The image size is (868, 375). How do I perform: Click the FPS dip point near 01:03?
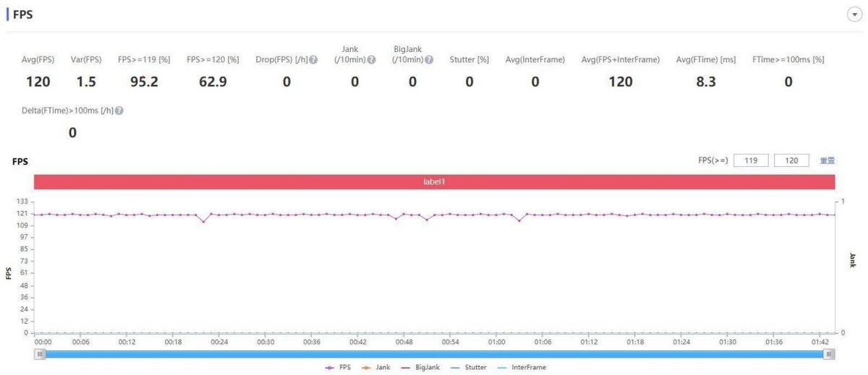[519, 220]
